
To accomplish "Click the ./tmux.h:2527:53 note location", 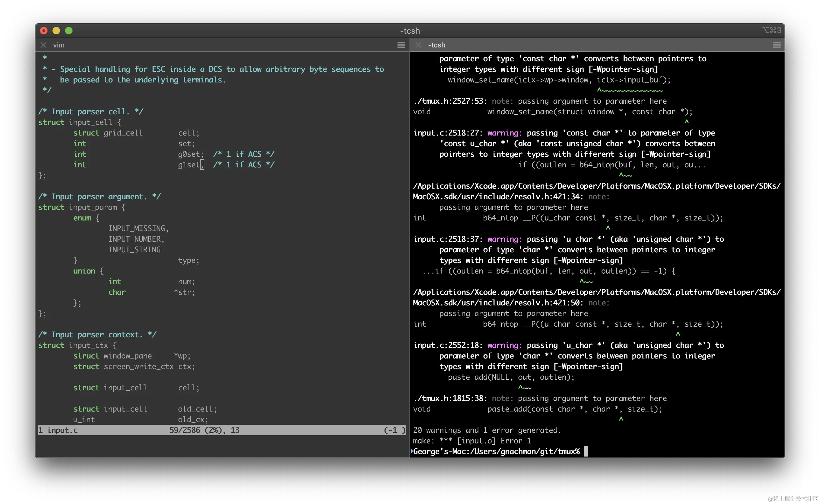I will click(x=450, y=101).
